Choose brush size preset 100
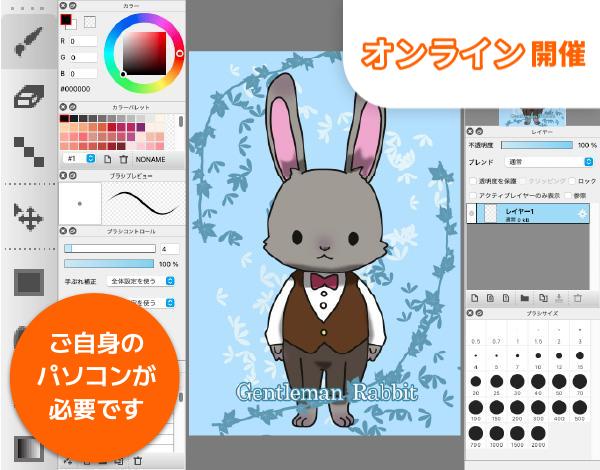600x470 pixels. pyautogui.click(x=476, y=408)
